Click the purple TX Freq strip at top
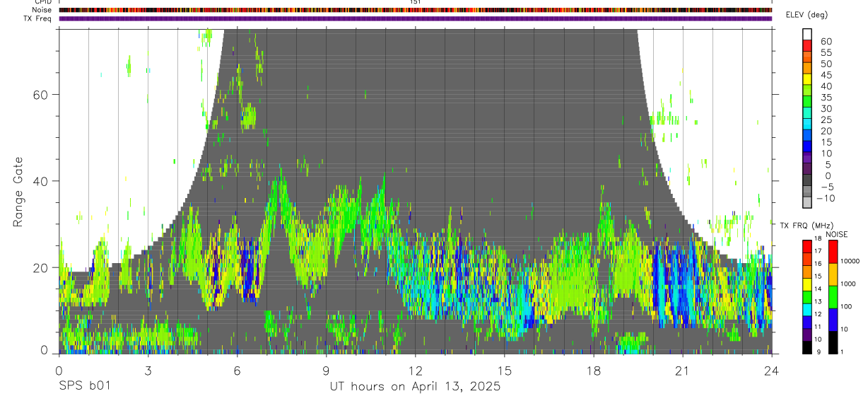This screenshot has height=401, width=868. (415, 18)
